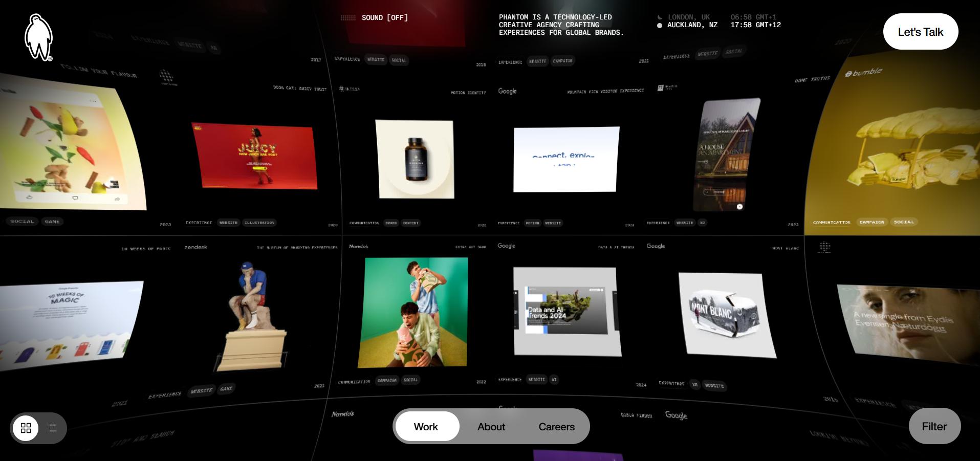View the Google Mountain View Visitor Experience thumbnail
Image resolution: width=980 pixels, height=461 pixels.
coord(566,159)
